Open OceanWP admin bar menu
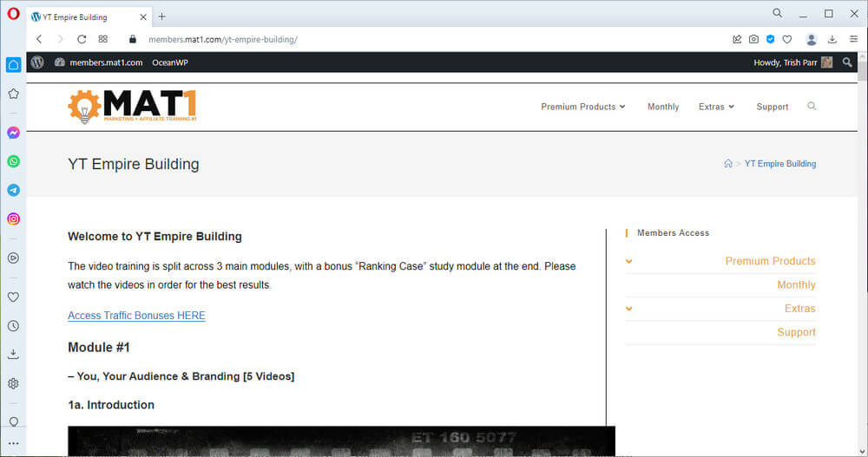 (170, 62)
